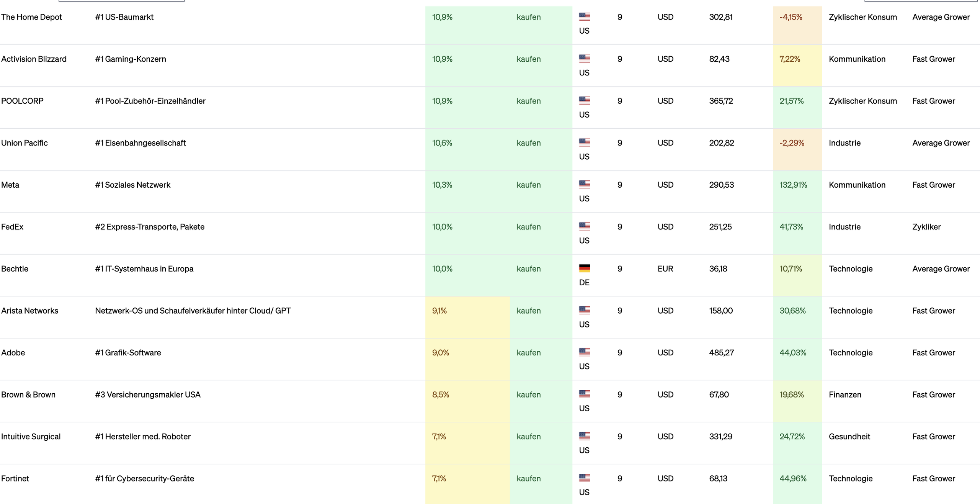
Task: Click the US flag in Fortinet row
Action: 584,478
